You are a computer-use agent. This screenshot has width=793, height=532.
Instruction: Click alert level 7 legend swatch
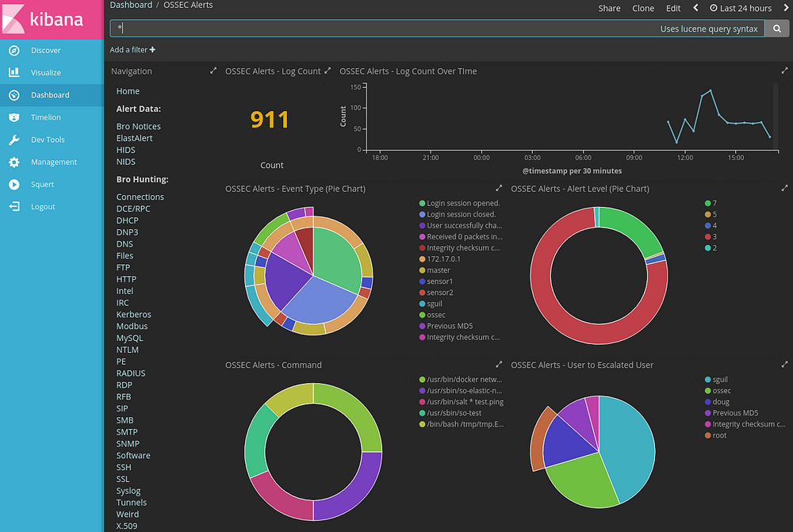tap(708, 203)
